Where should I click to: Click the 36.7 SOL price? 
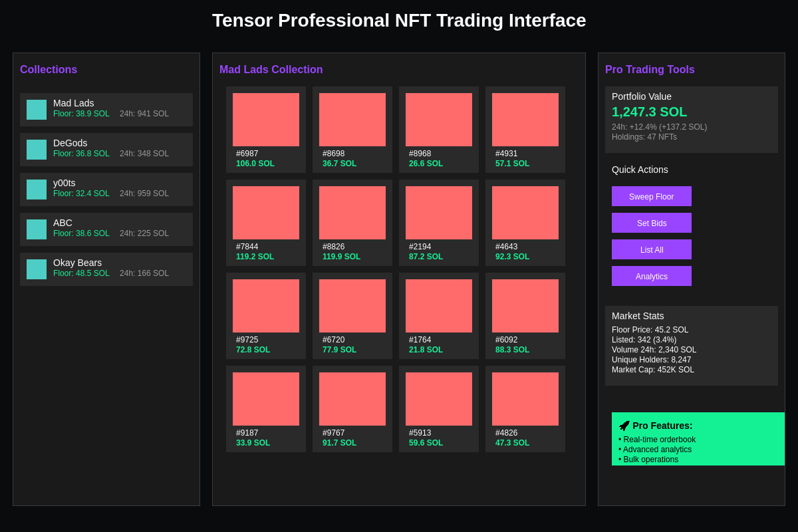click(340, 164)
